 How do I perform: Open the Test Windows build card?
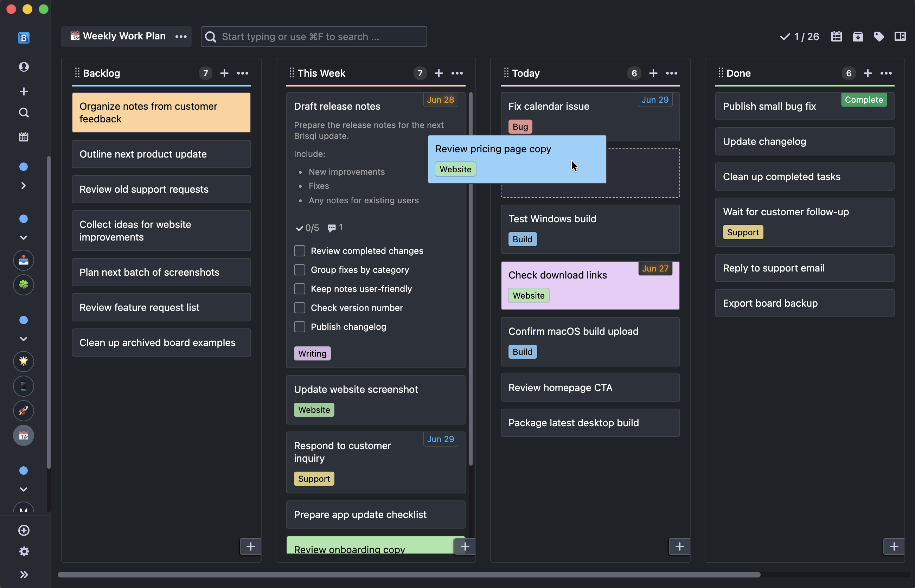[590, 229]
